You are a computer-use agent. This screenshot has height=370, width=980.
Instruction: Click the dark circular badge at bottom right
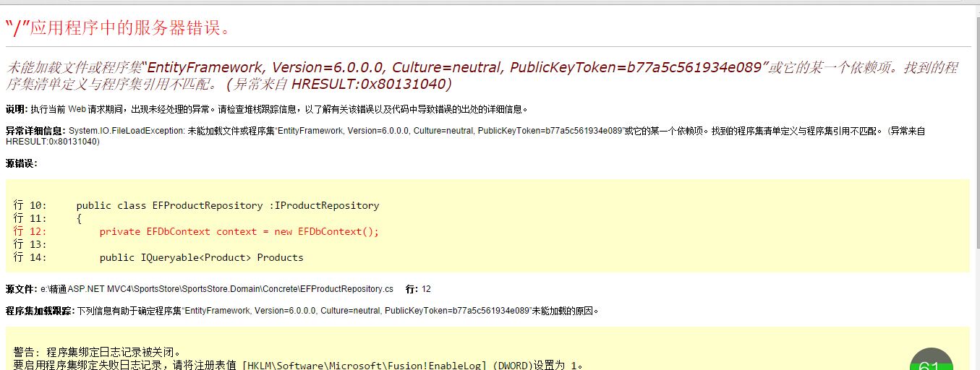pos(931,361)
